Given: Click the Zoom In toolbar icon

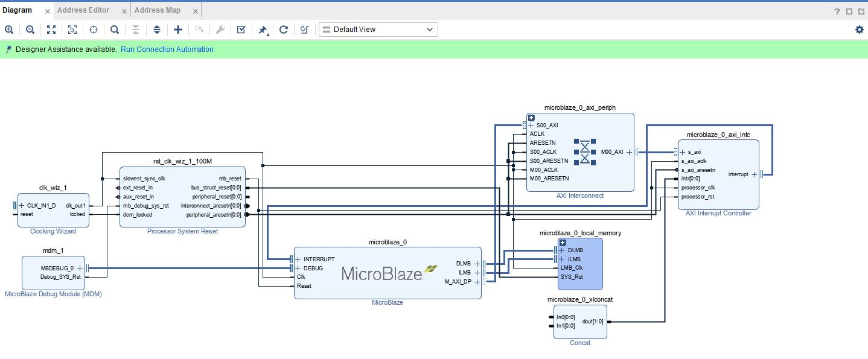Looking at the screenshot, I should (x=9, y=30).
